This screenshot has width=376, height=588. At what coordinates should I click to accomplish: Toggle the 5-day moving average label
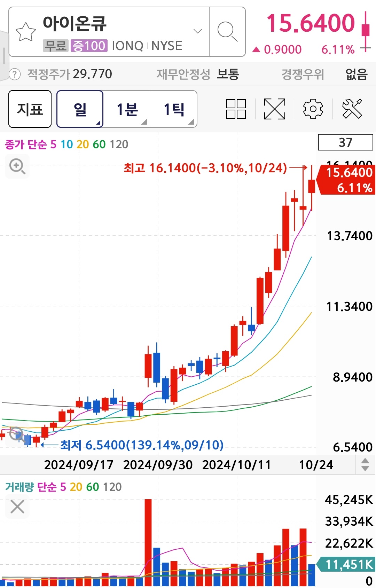point(53,144)
